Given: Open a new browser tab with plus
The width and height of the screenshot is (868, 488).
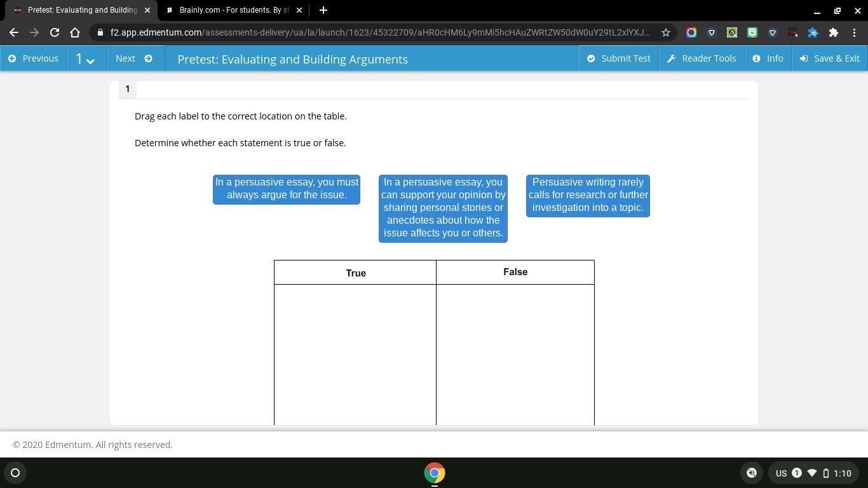Looking at the screenshot, I should 323,10.
